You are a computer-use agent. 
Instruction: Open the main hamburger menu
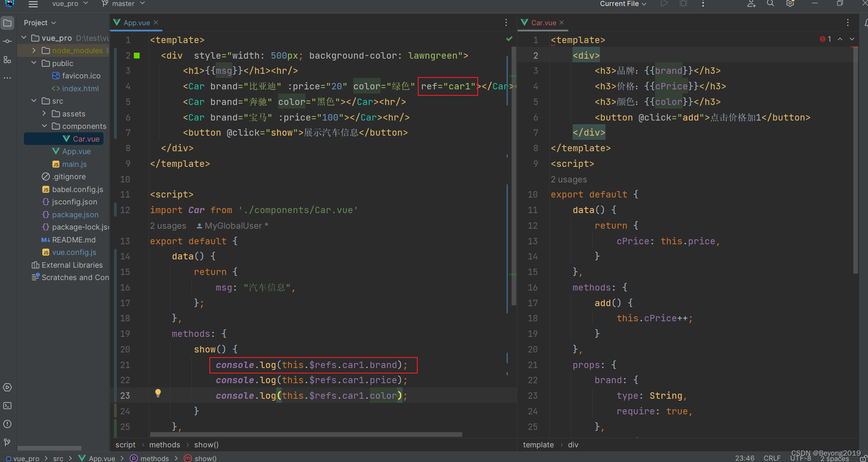33,4
